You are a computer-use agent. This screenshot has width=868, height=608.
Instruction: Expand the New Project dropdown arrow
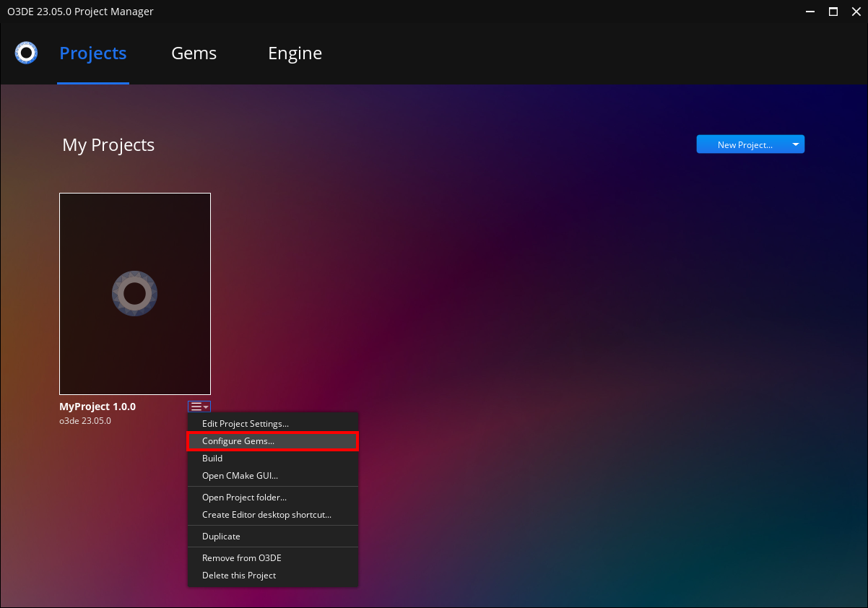tap(795, 144)
